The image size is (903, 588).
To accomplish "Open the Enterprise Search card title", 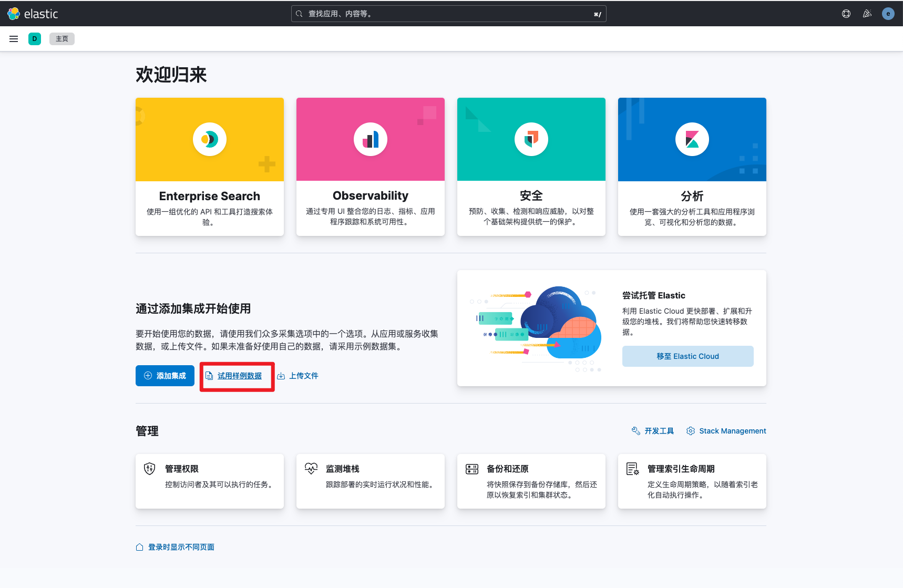I will 210,196.
